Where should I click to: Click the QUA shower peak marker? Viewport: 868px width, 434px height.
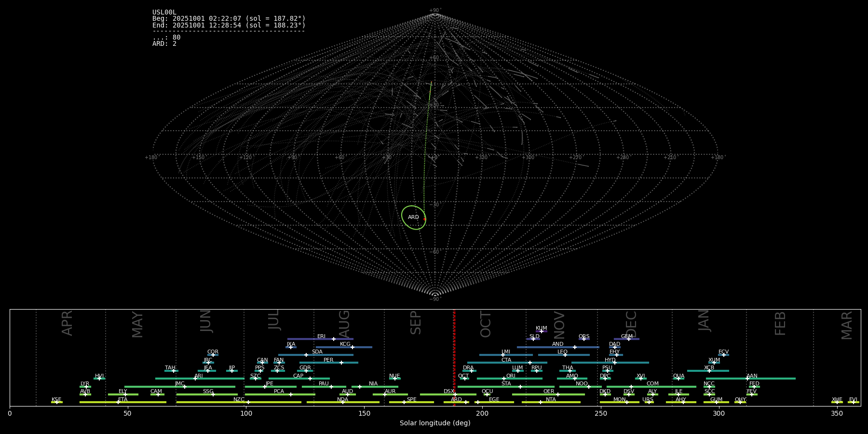pyautogui.click(x=678, y=379)
